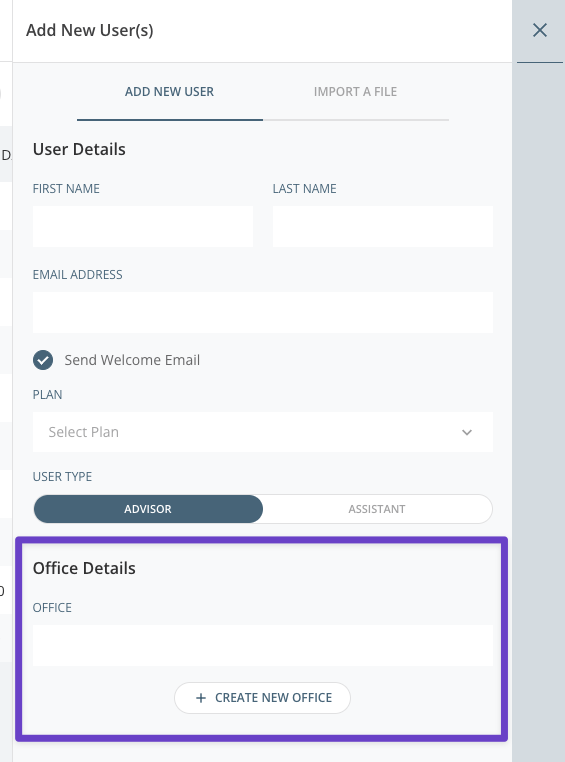The image size is (565, 762).
Task: Click the Office Details heading
Action: 84,568
